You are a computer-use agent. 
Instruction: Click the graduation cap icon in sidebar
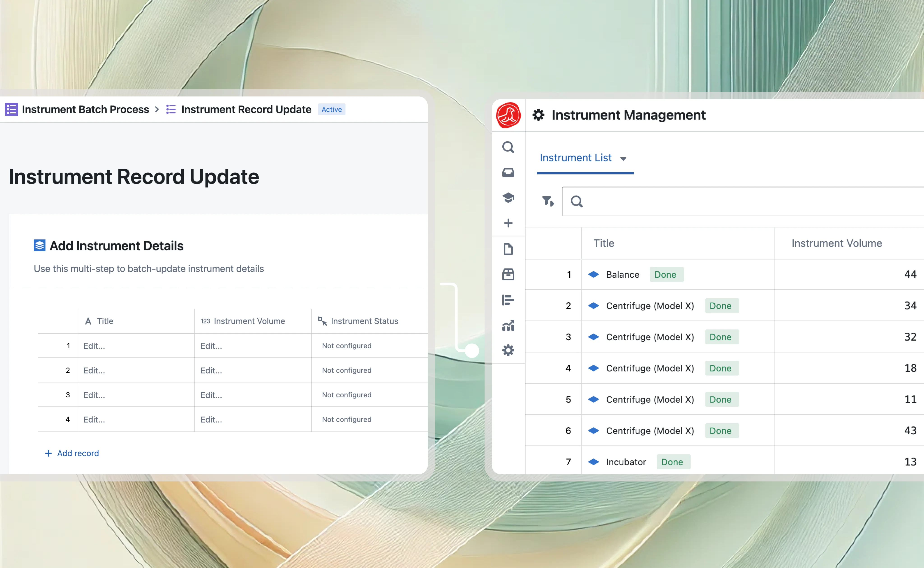click(x=508, y=198)
